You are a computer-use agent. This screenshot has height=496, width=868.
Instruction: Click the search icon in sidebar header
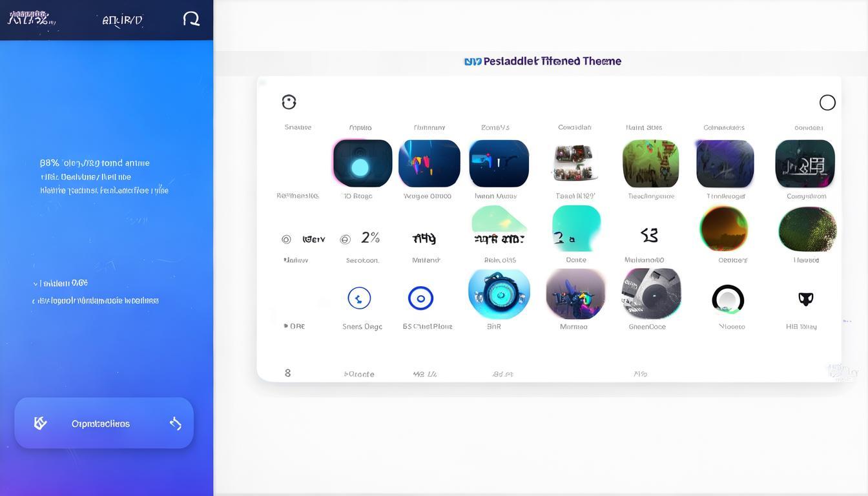191,19
